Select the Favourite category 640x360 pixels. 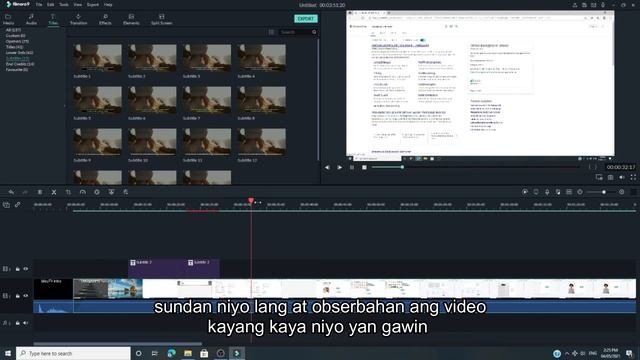coord(17,70)
